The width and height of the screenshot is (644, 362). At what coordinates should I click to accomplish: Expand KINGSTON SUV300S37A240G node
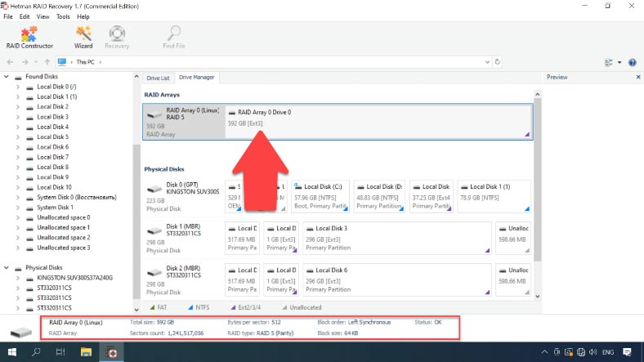click(x=18, y=278)
